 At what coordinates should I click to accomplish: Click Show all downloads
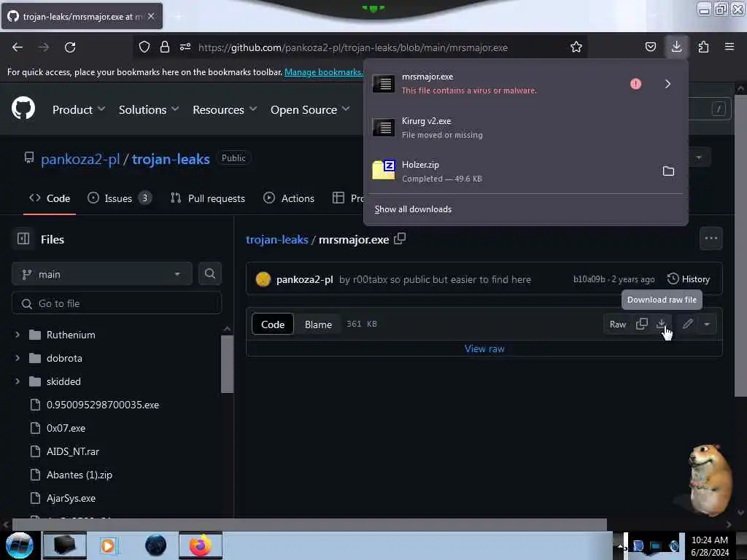[x=413, y=209]
